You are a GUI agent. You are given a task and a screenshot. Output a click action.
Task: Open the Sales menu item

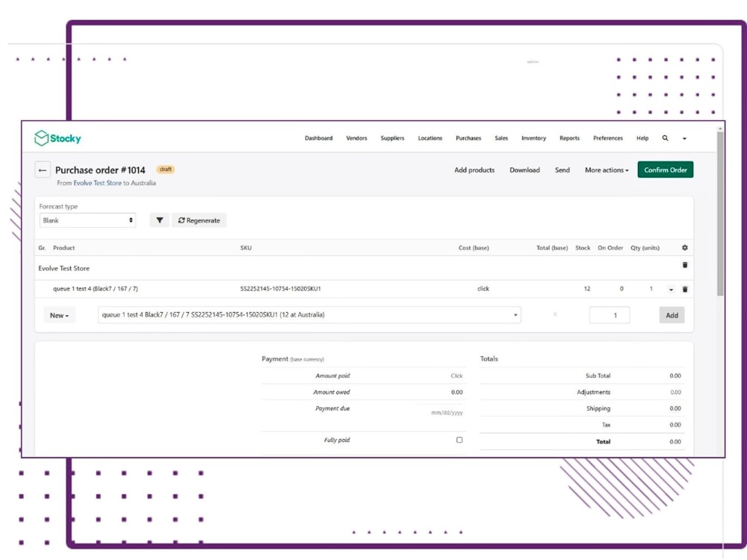pos(501,138)
